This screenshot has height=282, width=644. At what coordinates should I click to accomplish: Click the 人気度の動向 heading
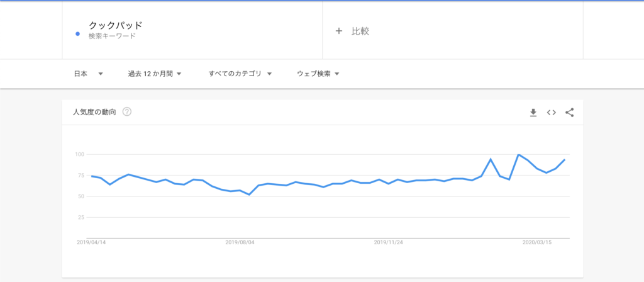[94, 112]
